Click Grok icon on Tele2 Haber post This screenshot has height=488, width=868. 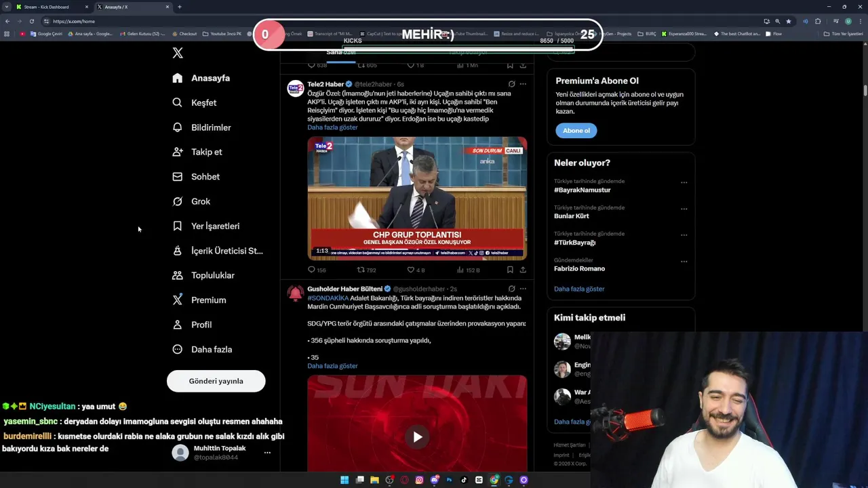[x=511, y=84]
